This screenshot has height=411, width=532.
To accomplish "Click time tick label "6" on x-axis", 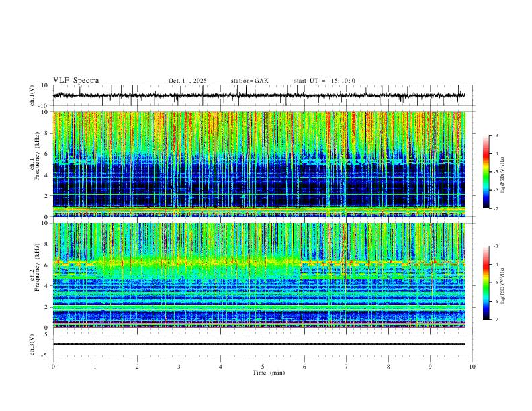I will (x=304, y=367).
